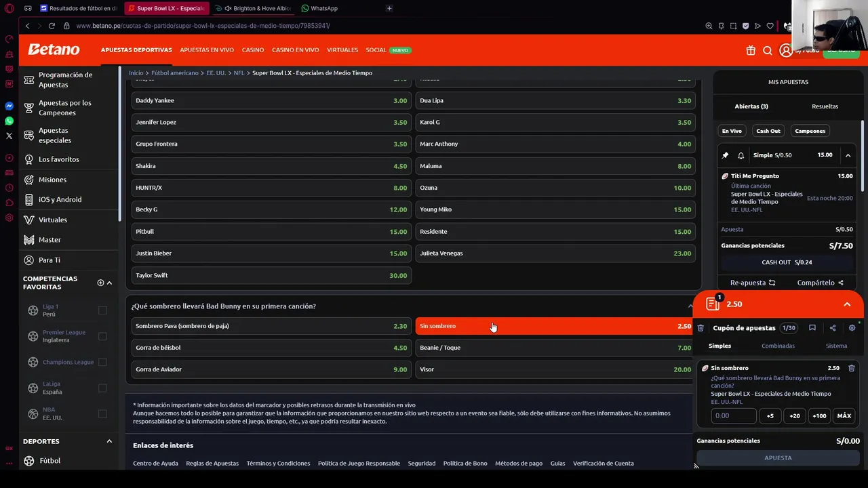This screenshot has width=868, height=488.
Task: Open X (Twitter) in the Opera sidebar
Action: pos(9,136)
